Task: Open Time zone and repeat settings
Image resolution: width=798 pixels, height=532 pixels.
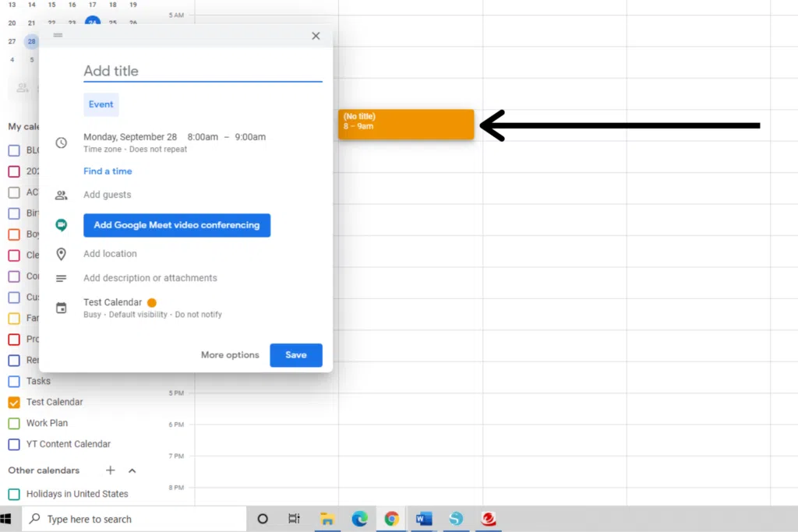Action: (x=135, y=149)
